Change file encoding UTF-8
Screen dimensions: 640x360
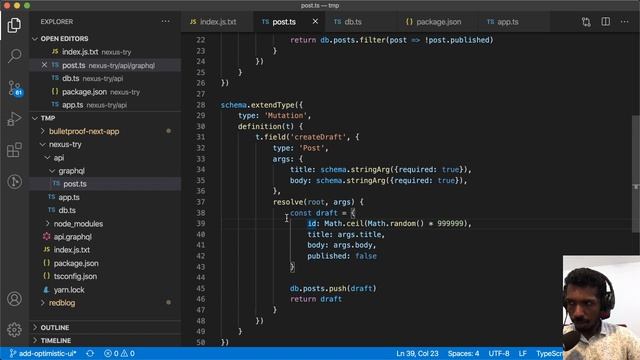[x=499, y=353]
